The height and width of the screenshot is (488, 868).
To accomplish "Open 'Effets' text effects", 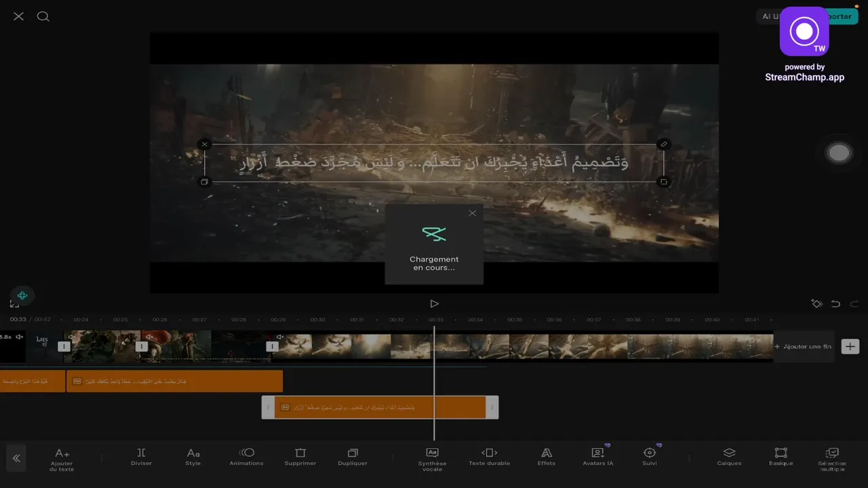I will (547, 457).
